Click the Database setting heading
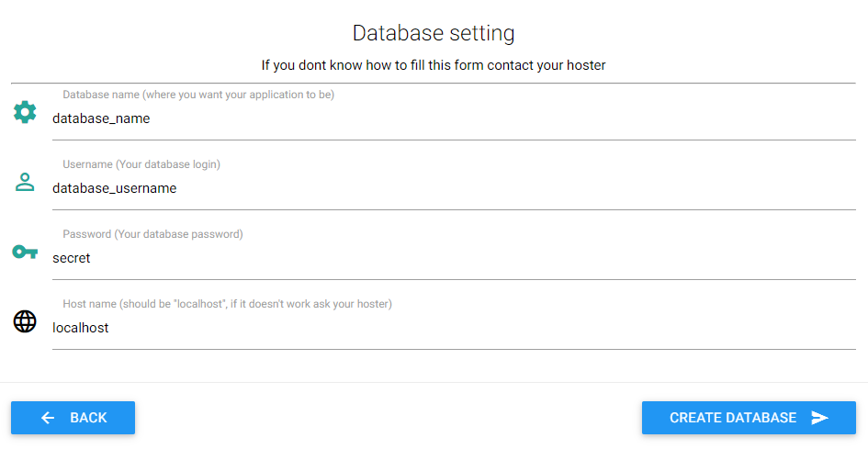Screen dimensions: 868x449 (x=434, y=34)
